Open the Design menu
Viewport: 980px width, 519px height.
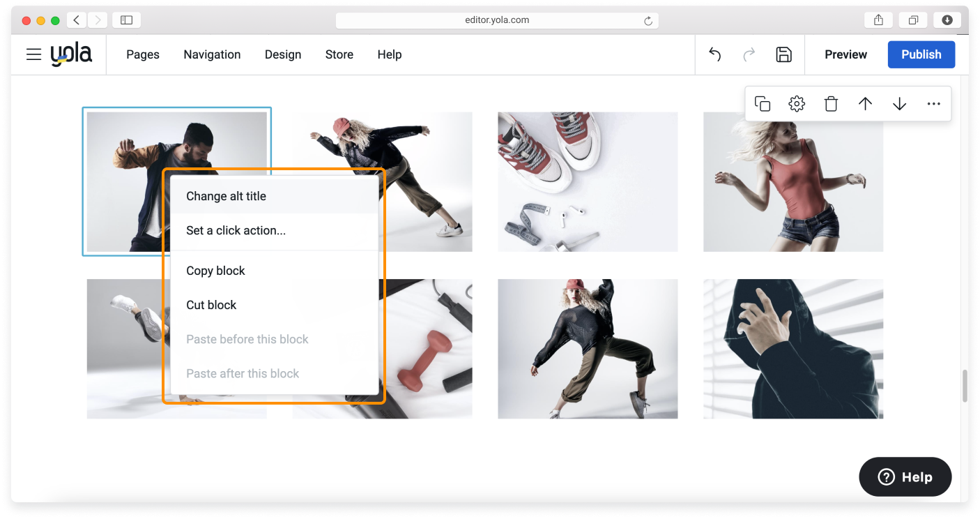pyautogui.click(x=283, y=54)
